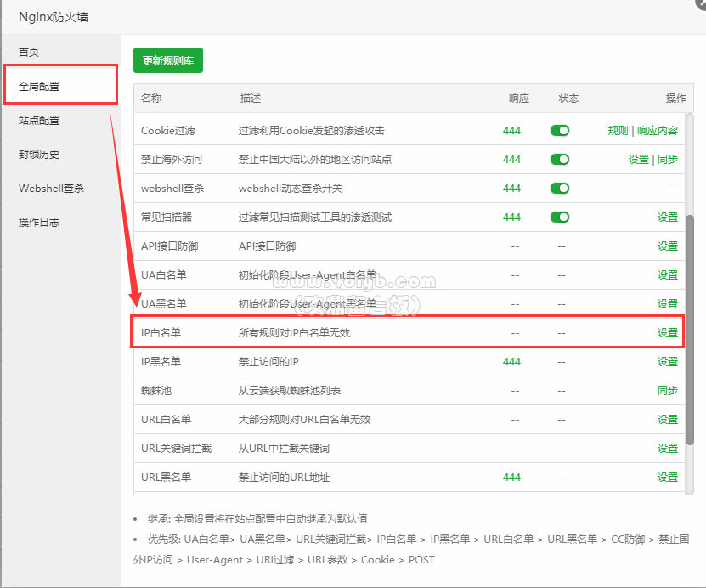Viewport: 706px width, 588px height.
Task: Open the 首页 tab in the sidebar
Action: pyautogui.click(x=29, y=52)
